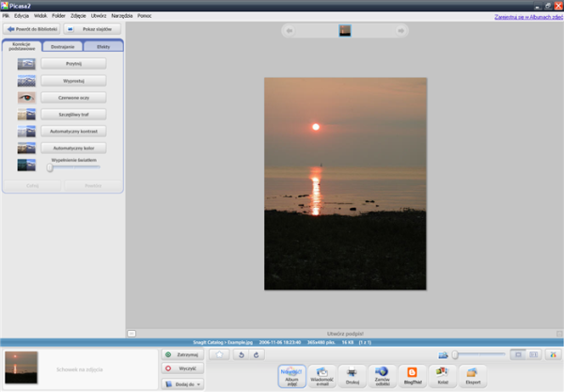Click the icon beside Automatyczny kolor
The width and height of the screenshot is (564, 392).
coord(26,148)
